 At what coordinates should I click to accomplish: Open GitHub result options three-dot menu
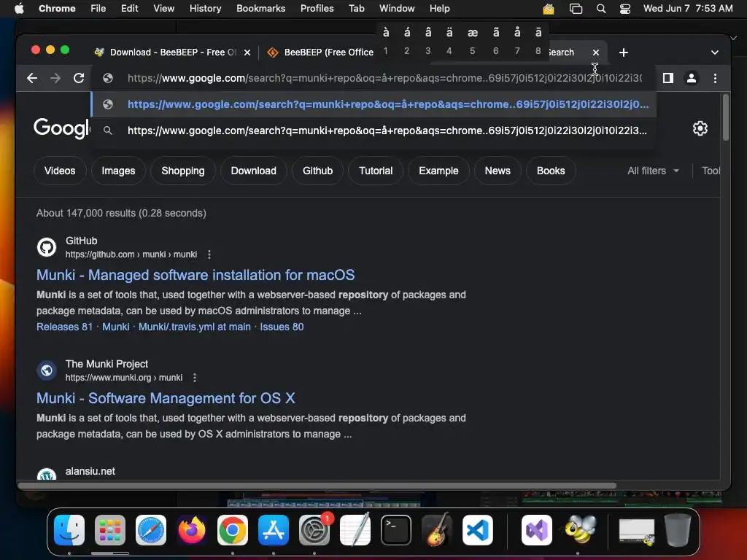(209, 254)
